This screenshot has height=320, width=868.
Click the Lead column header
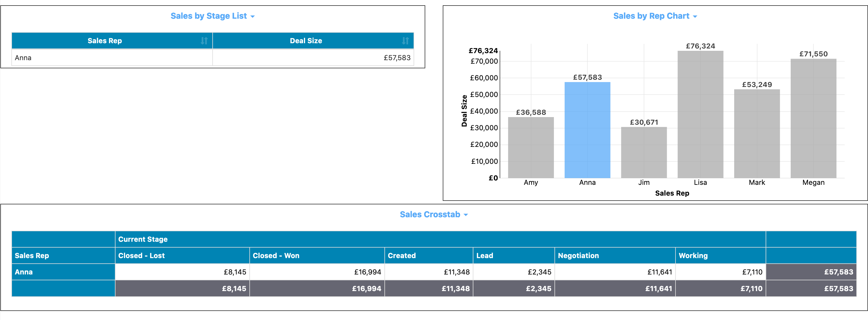click(x=484, y=255)
